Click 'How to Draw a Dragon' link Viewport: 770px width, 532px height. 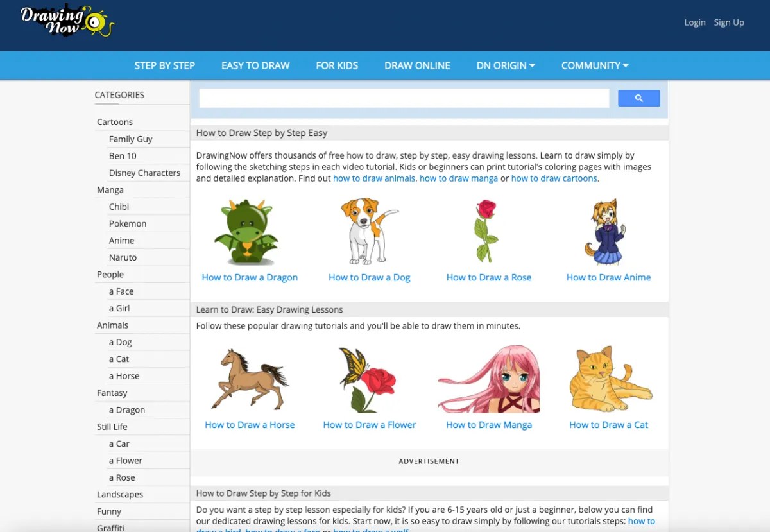coord(250,277)
